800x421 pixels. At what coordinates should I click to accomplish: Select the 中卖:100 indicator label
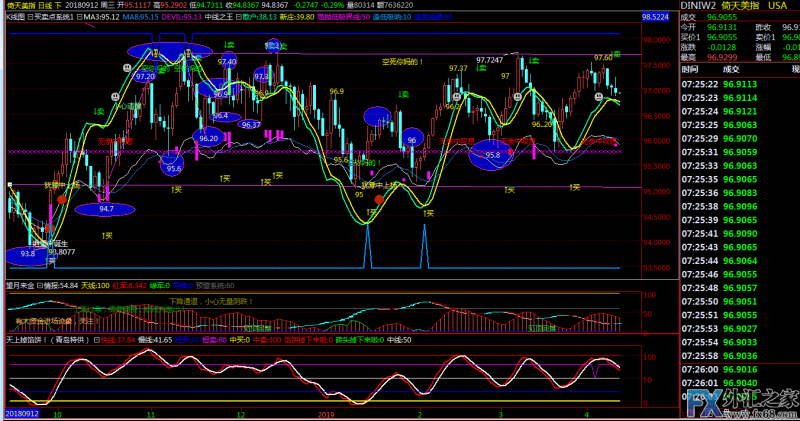pos(267,340)
